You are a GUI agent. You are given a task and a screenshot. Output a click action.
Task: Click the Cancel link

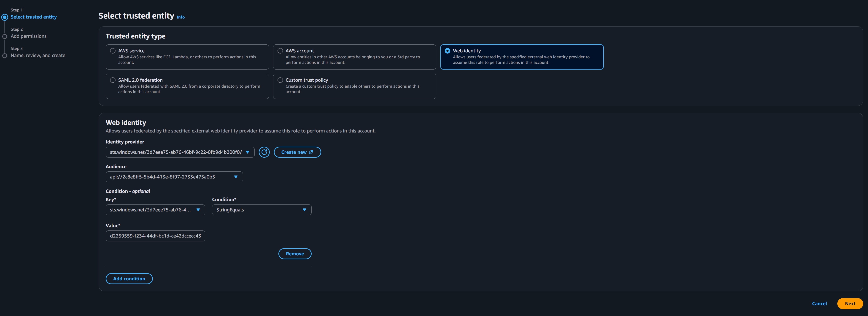(819, 304)
